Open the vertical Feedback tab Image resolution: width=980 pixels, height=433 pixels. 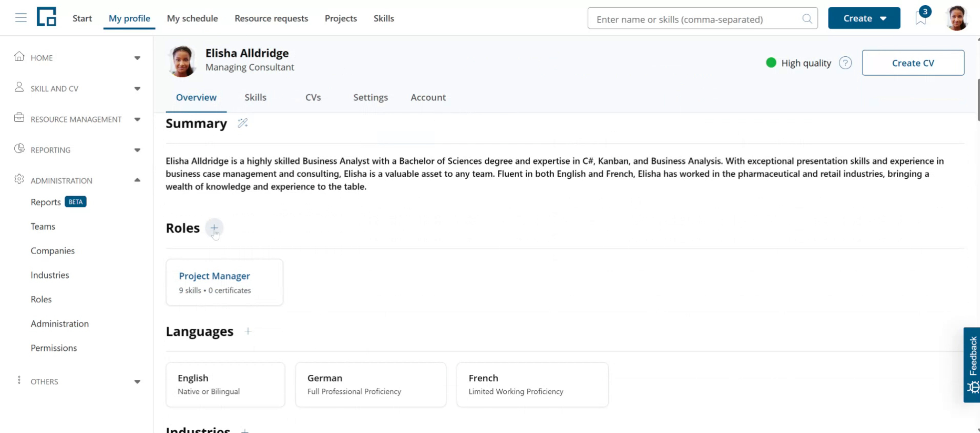click(971, 364)
